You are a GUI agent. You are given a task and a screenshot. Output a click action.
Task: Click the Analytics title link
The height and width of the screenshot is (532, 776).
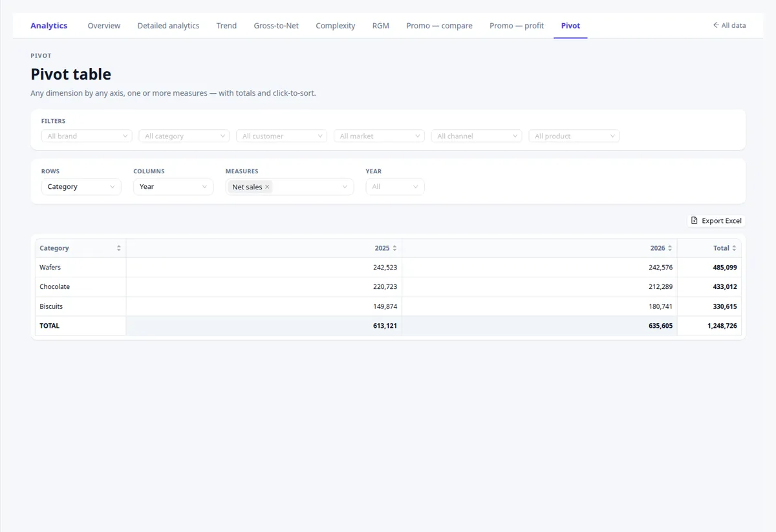click(x=49, y=26)
